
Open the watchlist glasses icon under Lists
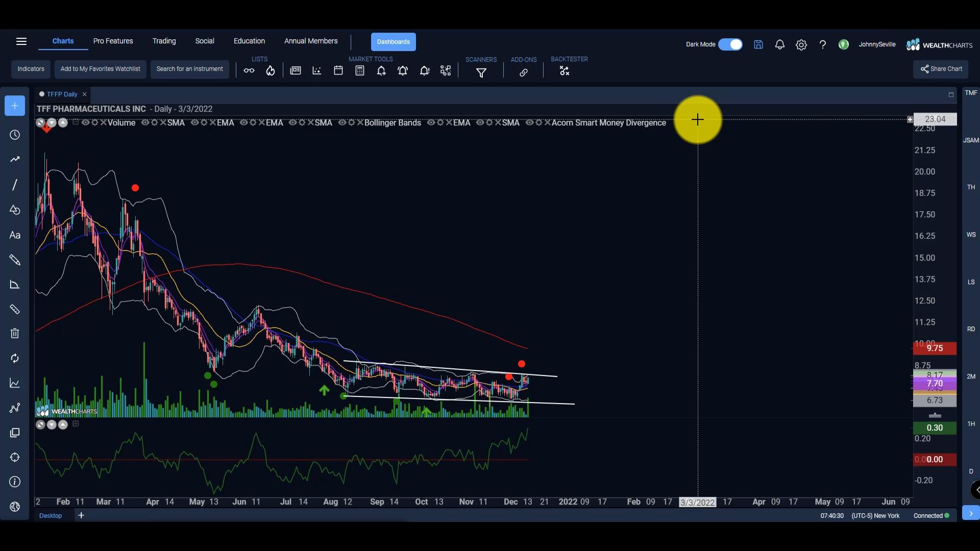[x=249, y=71]
